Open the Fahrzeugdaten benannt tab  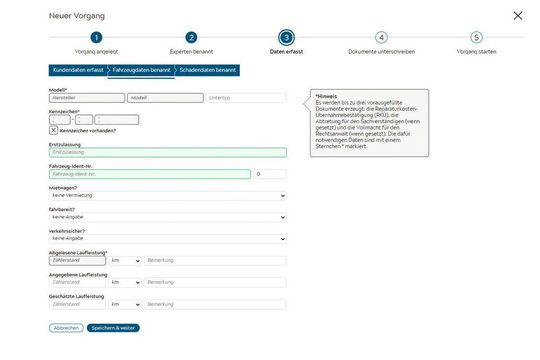click(x=141, y=70)
